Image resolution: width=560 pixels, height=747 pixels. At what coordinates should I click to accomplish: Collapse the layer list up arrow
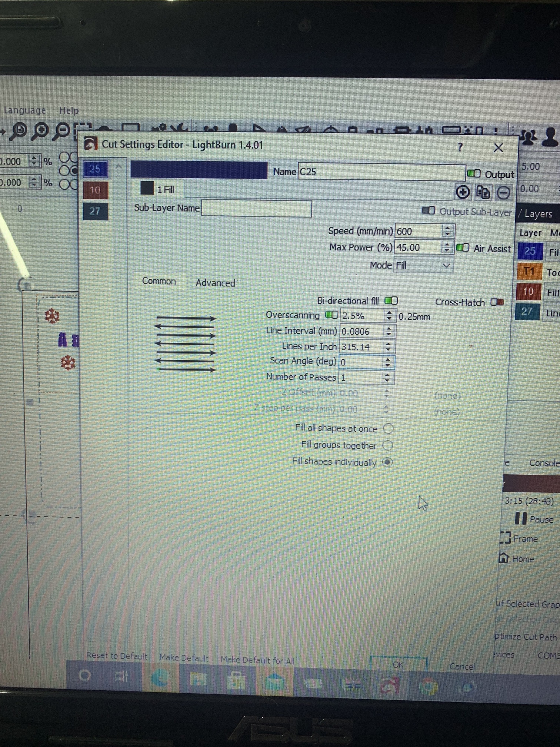(x=119, y=167)
